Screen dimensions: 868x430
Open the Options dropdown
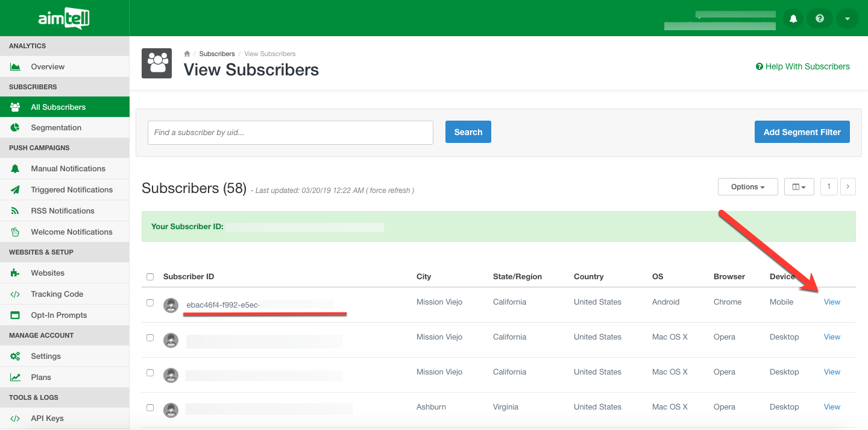click(x=747, y=187)
